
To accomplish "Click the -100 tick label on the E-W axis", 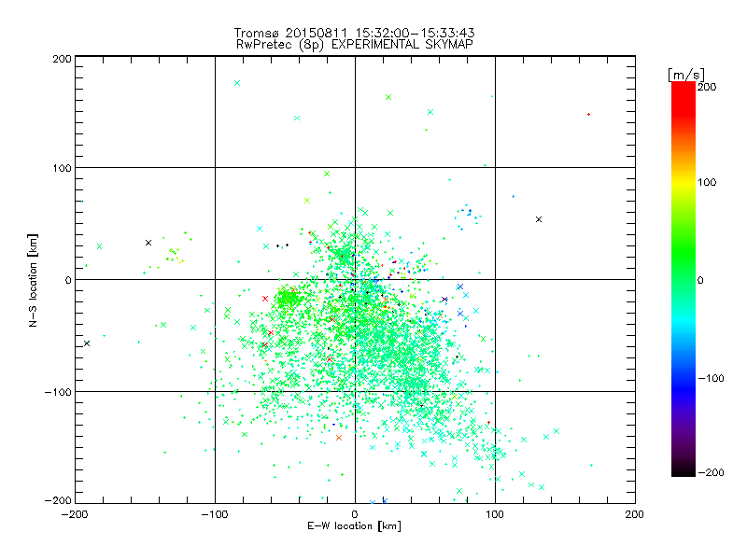I will [215, 514].
